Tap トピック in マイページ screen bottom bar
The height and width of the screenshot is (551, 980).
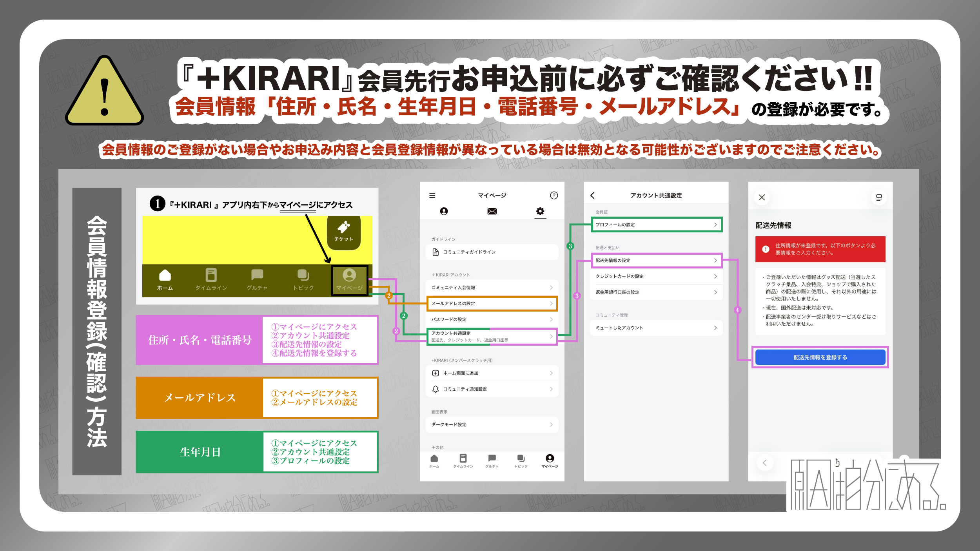point(521,461)
